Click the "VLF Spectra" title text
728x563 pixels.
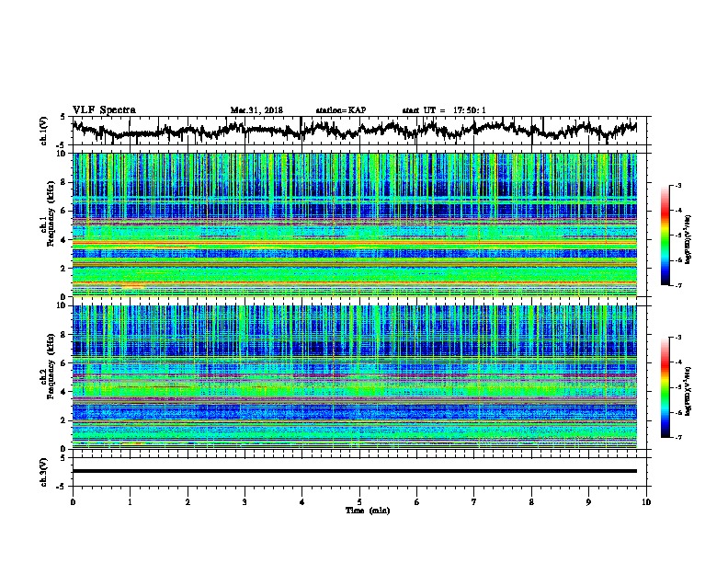tap(104, 110)
